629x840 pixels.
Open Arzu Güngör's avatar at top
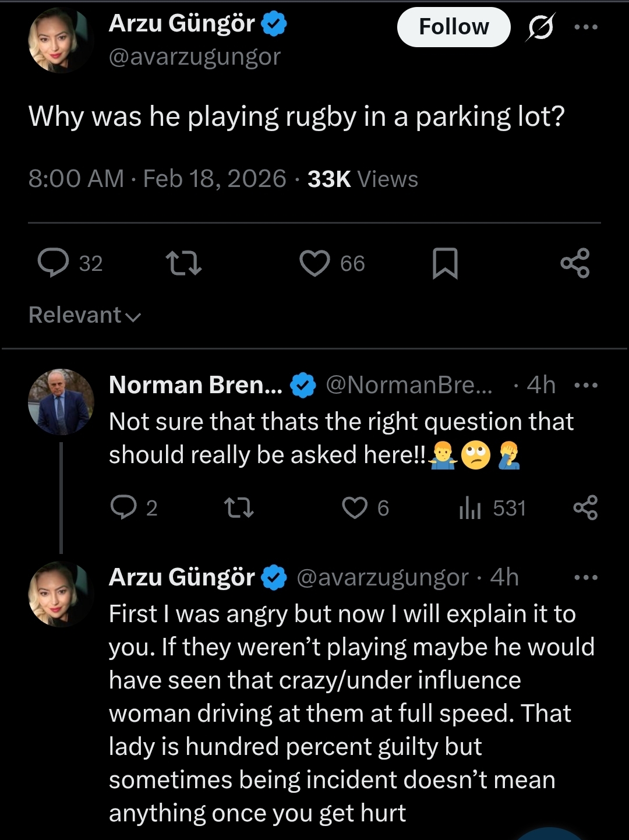(x=61, y=40)
